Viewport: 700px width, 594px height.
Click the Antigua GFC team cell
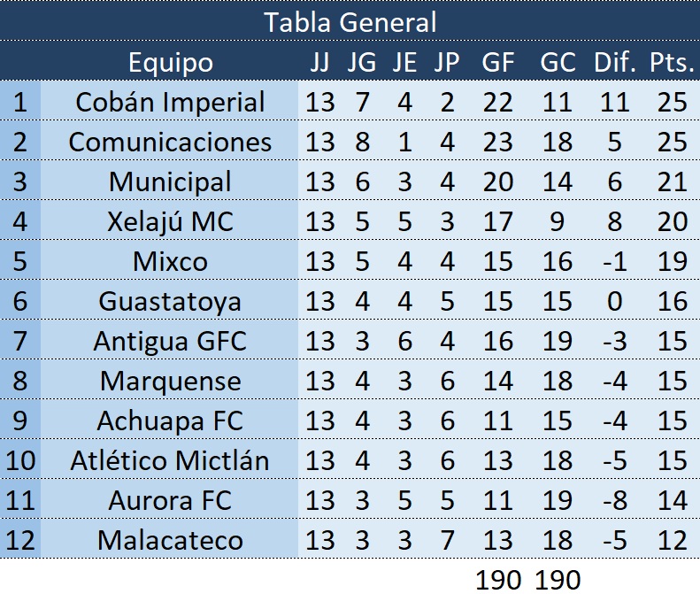(x=170, y=341)
